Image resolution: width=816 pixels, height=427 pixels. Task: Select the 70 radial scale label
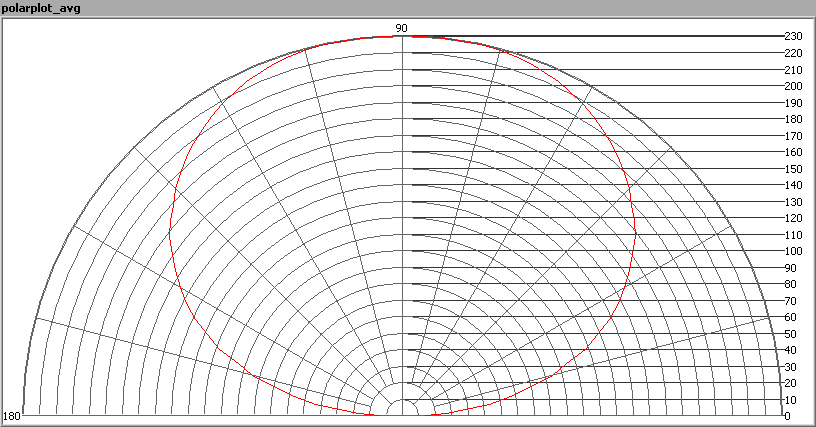[x=790, y=301]
